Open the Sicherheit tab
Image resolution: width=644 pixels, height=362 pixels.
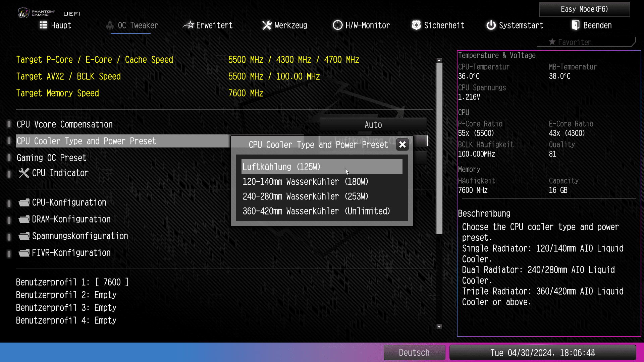click(x=438, y=25)
